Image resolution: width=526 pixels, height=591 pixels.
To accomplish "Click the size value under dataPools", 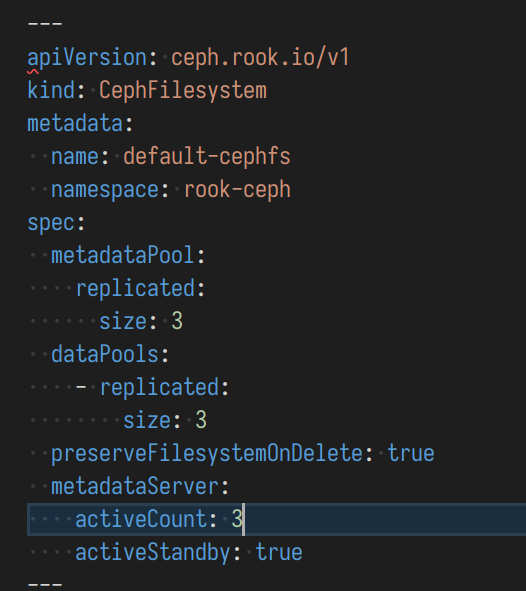I will [201, 420].
